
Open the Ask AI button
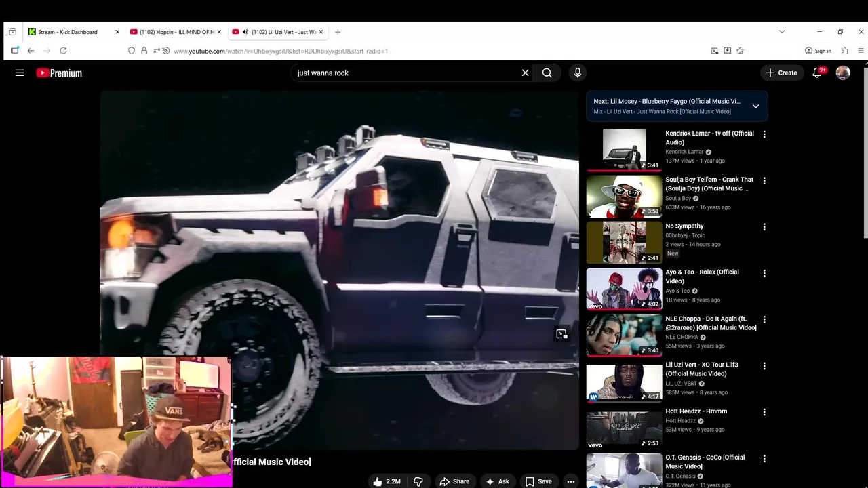tap(497, 481)
